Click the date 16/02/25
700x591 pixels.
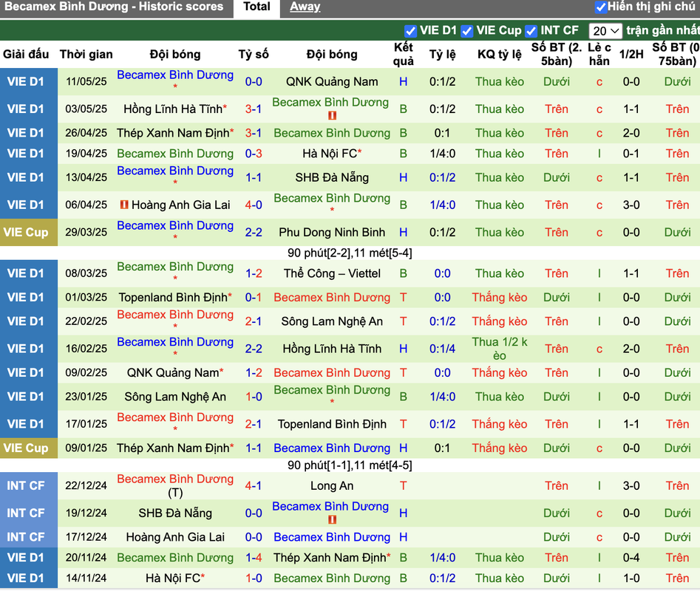[86, 349]
